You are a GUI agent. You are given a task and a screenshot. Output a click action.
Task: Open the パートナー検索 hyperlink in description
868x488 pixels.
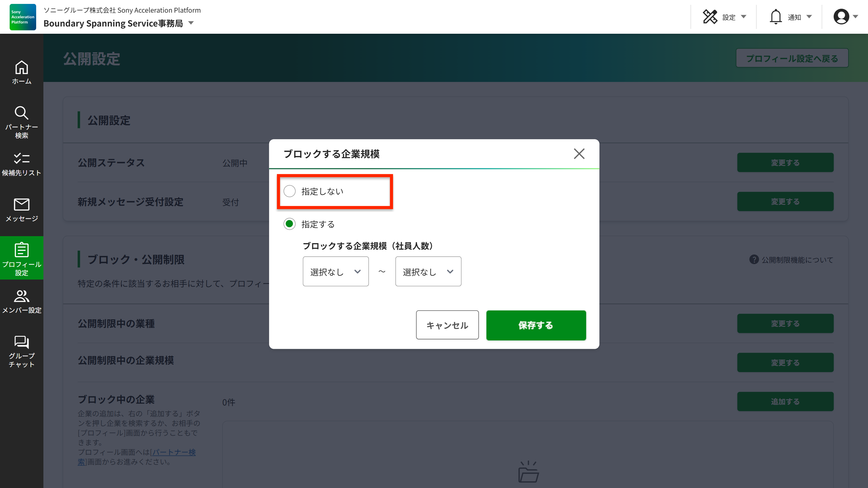(174, 452)
